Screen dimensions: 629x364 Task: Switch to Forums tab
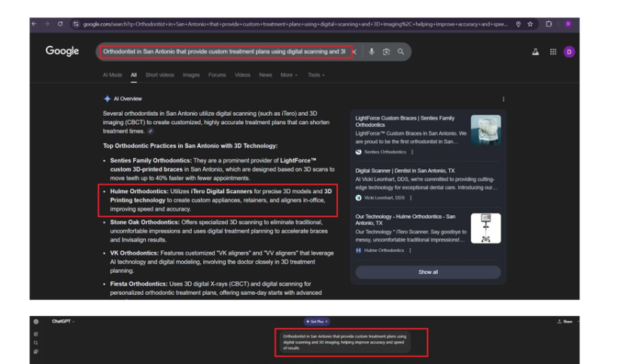(217, 75)
